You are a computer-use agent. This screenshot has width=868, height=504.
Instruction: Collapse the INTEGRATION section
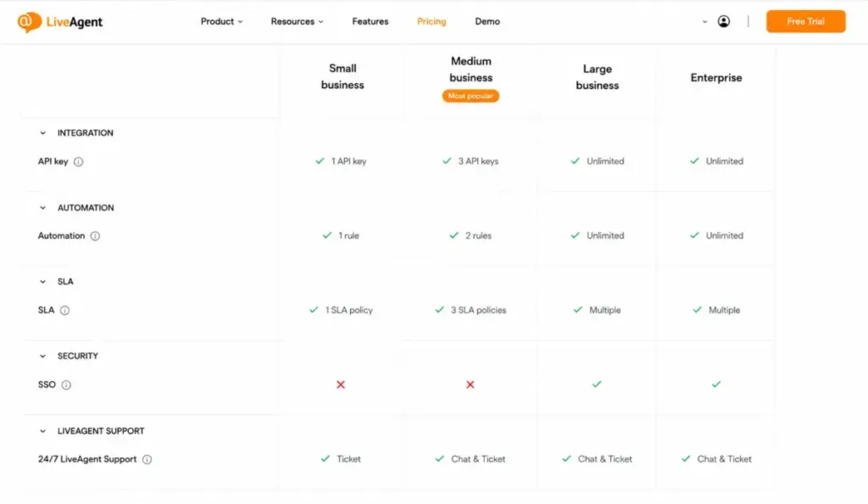point(42,133)
